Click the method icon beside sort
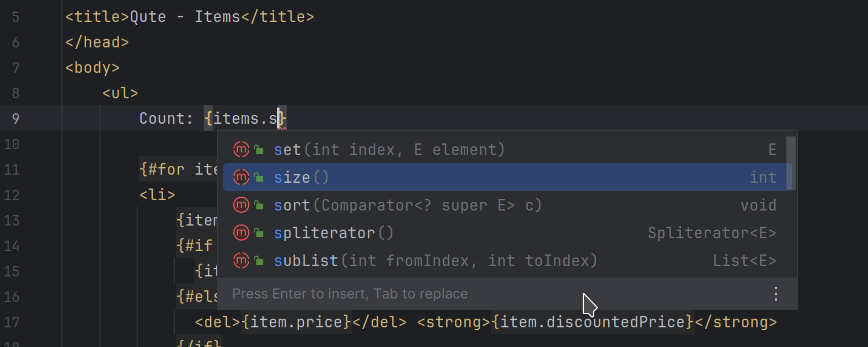 pos(241,205)
